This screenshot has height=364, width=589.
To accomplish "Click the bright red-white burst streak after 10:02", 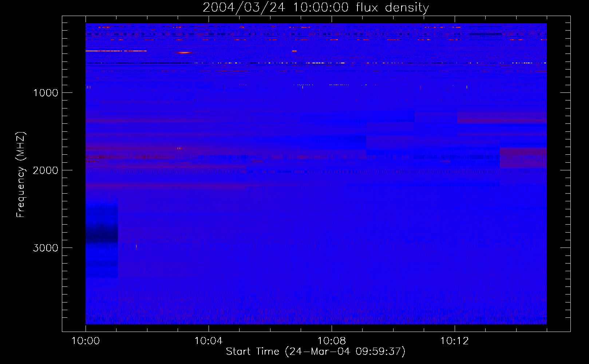I will 185,52.
